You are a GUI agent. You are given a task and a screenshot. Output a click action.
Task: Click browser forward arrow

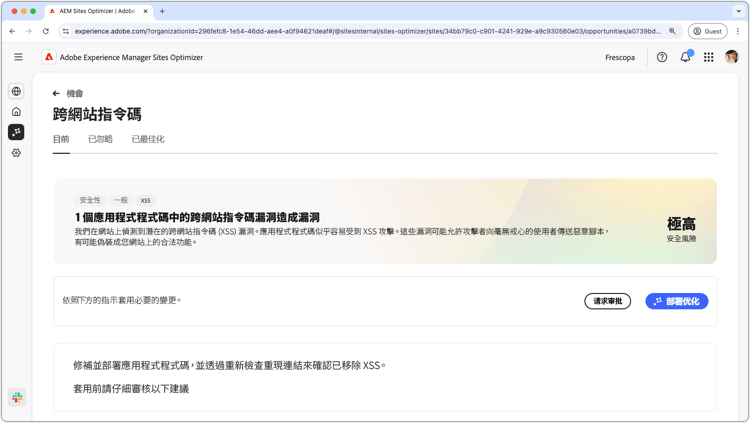[29, 31]
